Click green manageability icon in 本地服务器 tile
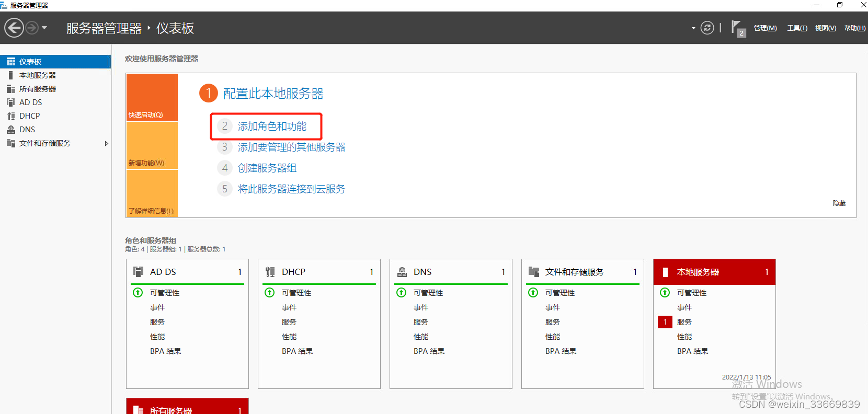Screen dimensions: 868x414 point(665,293)
